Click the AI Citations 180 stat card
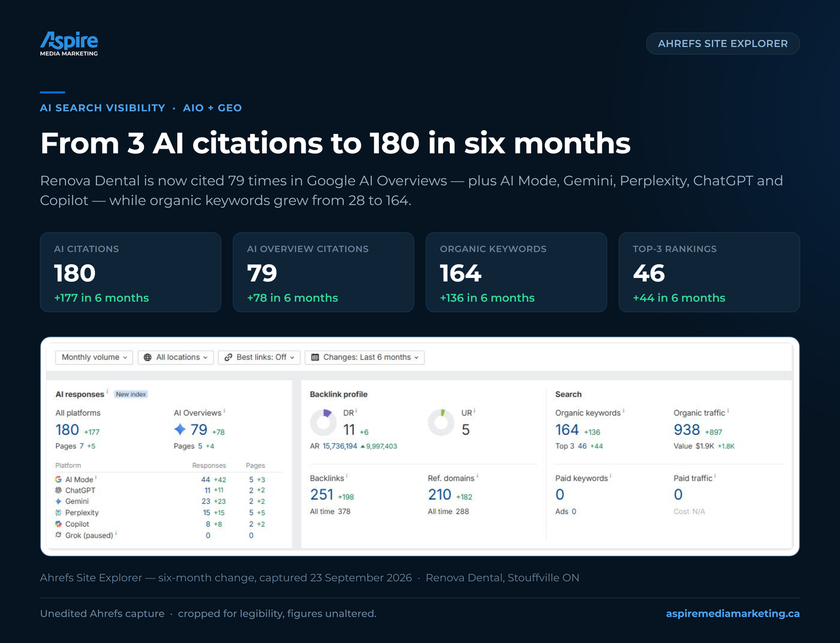840x643 pixels. (131, 272)
